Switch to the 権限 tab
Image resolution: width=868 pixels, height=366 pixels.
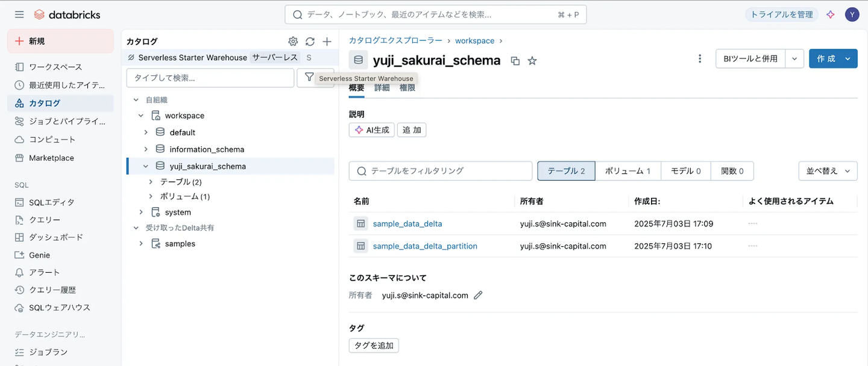click(x=407, y=88)
